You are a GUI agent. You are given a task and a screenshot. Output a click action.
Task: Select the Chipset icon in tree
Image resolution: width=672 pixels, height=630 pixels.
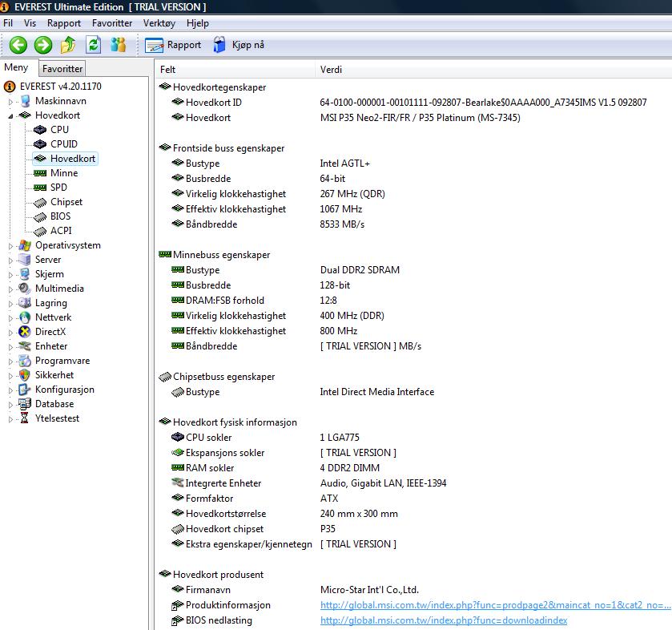[x=40, y=202]
